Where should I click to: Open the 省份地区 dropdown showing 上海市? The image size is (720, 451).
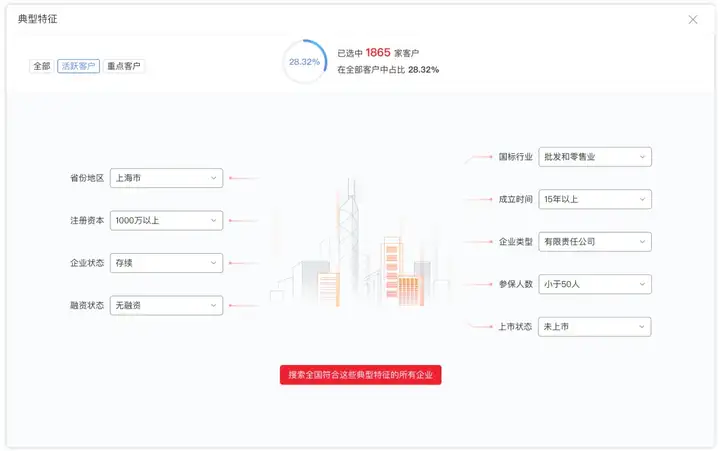[166, 178]
